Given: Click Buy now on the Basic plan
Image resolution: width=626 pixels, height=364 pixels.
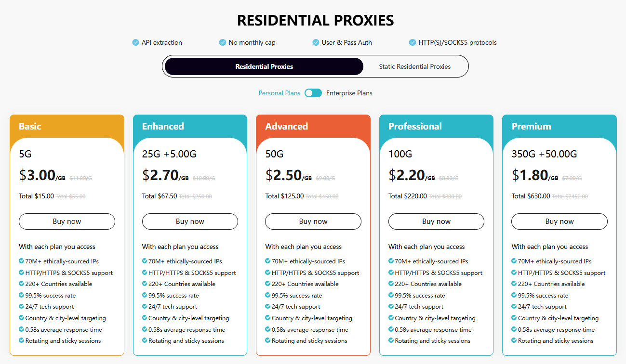Looking at the screenshot, I should click(67, 221).
